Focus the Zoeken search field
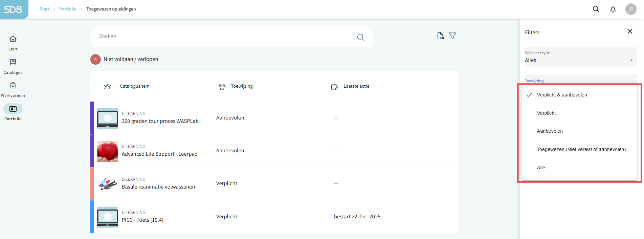 click(223, 37)
